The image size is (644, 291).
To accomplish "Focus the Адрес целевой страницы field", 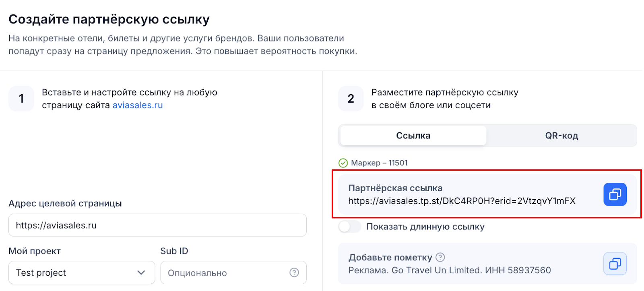I will pos(157,225).
